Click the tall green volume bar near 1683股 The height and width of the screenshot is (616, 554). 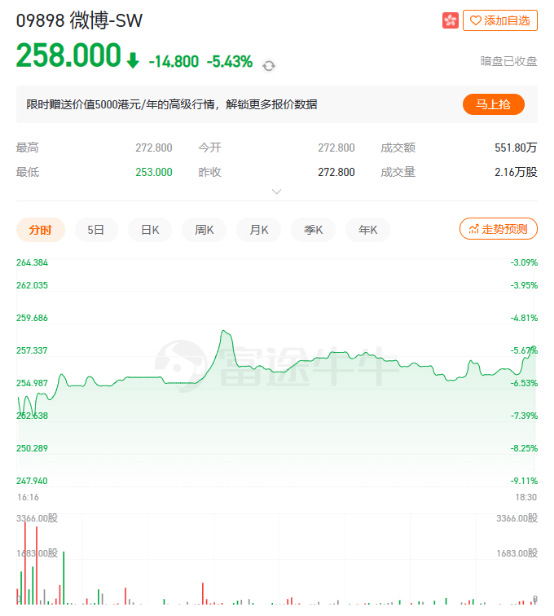click(x=64, y=578)
